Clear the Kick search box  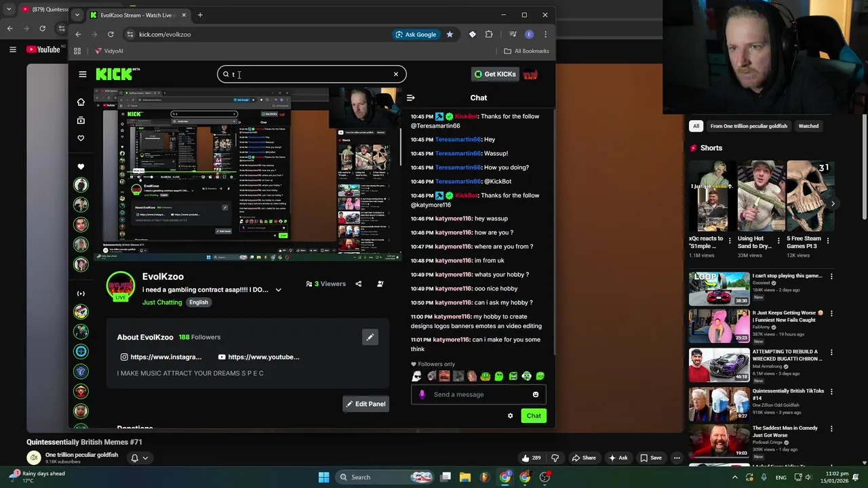(396, 75)
